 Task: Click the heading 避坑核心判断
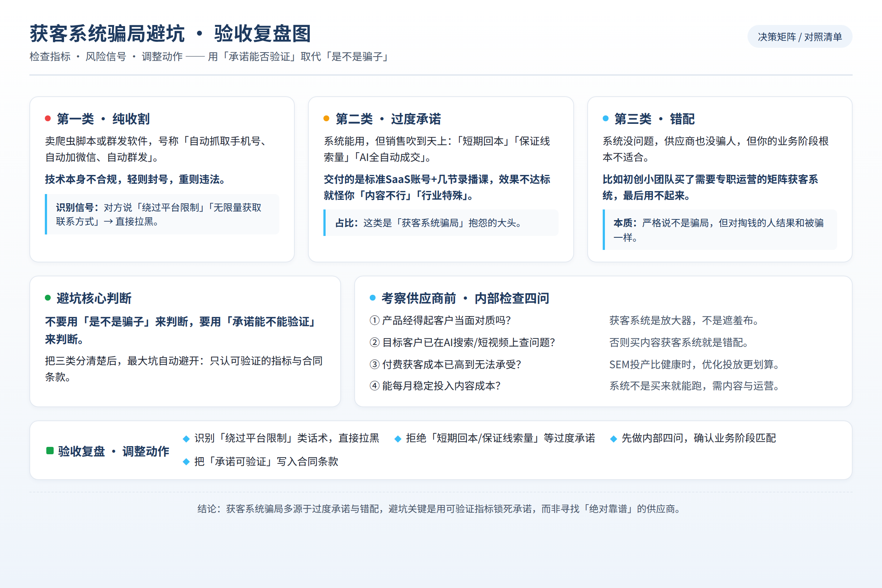pyautogui.click(x=94, y=298)
